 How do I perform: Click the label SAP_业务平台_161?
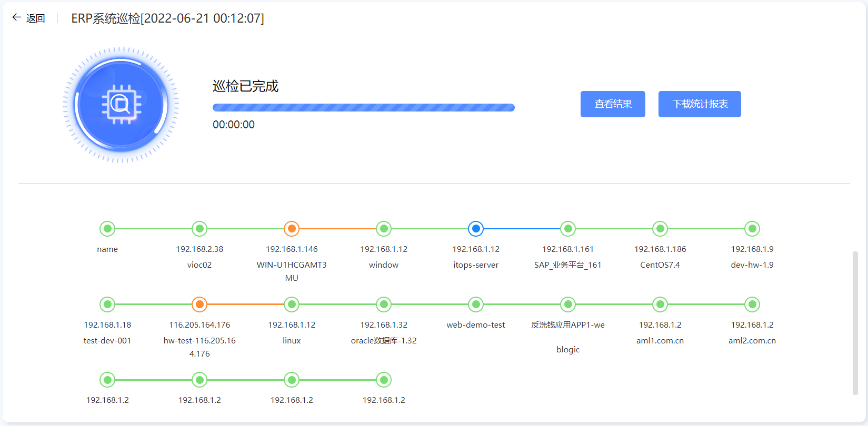click(x=568, y=265)
